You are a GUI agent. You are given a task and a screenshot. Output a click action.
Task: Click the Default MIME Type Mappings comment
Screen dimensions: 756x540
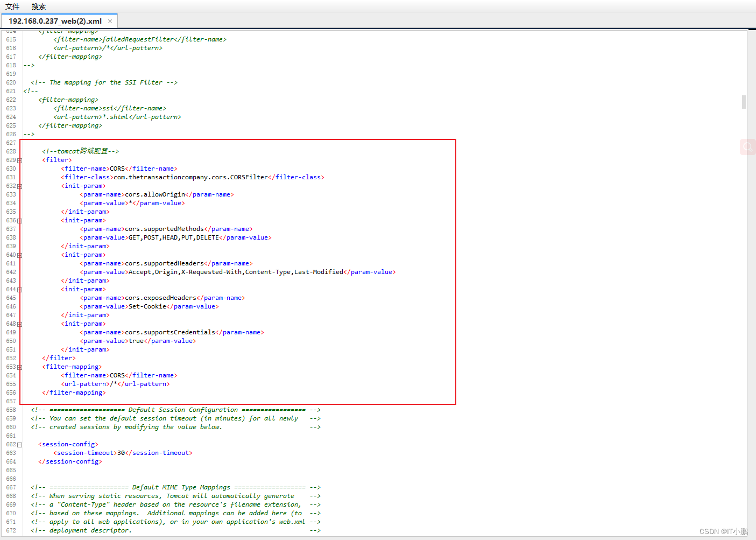[175, 487]
